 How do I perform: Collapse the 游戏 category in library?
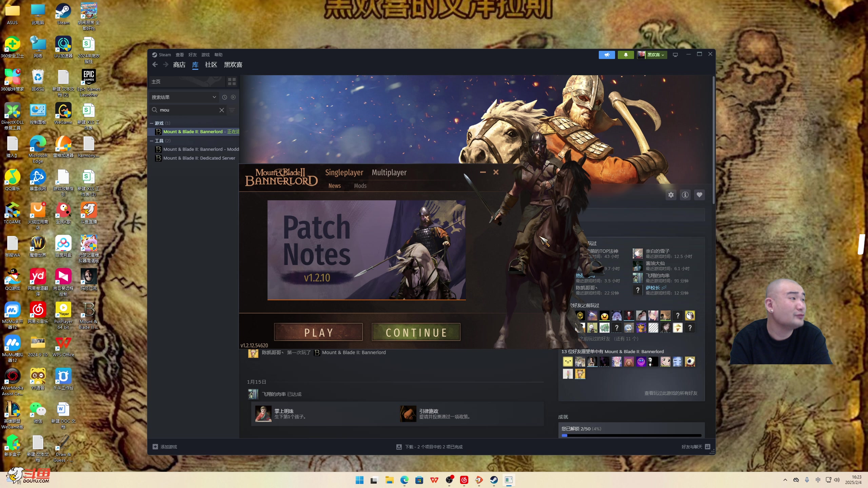point(152,123)
